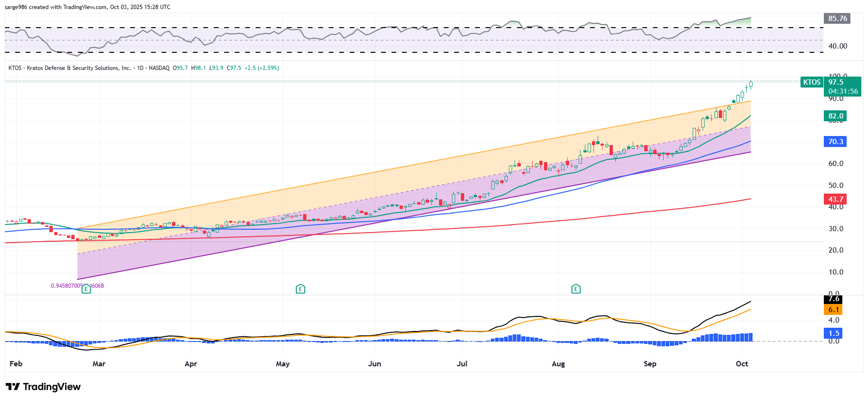Viewport: 868px width, 401px height.
Task: Click the Oct label on the time axis
Action: click(x=742, y=364)
